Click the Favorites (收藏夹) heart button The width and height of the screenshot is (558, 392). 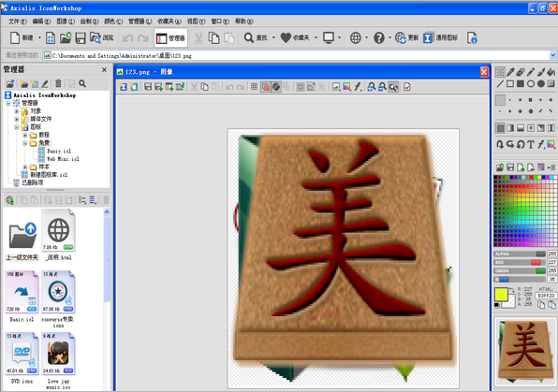click(x=295, y=37)
